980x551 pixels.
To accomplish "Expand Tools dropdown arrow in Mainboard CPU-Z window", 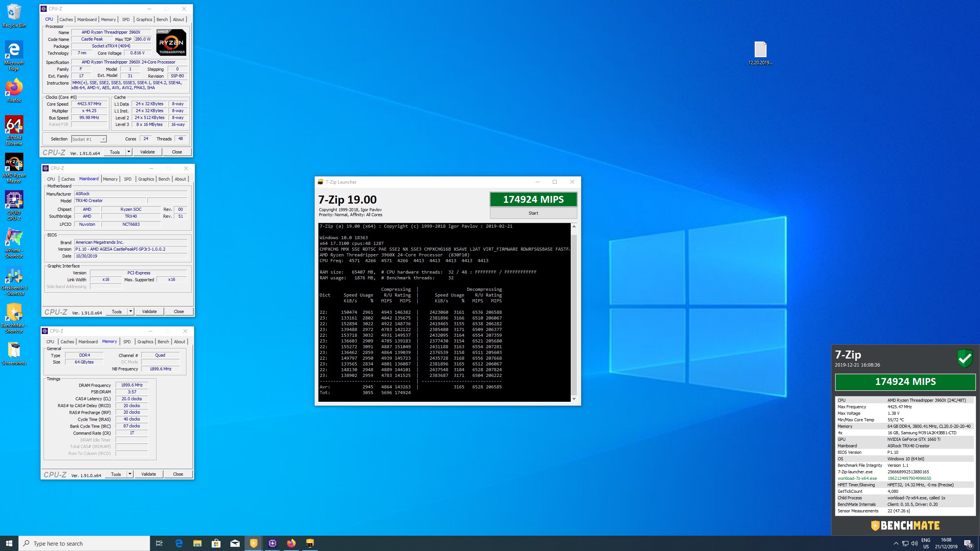I will (131, 311).
